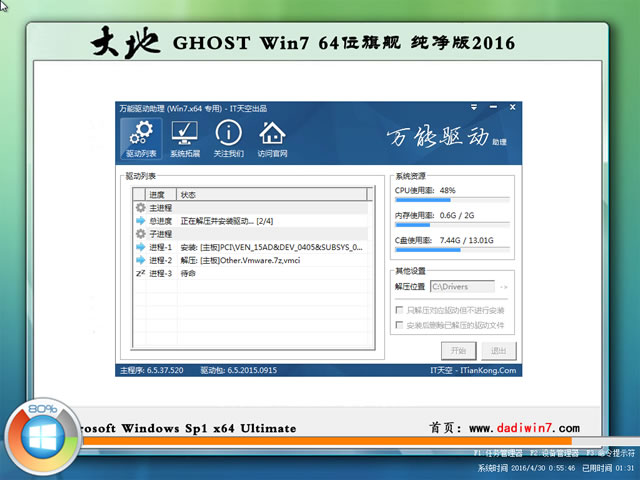This screenshot has width=640, height=480.
Task: Click the 7.44G / 13.01G disk value
Action: [467, 240]
